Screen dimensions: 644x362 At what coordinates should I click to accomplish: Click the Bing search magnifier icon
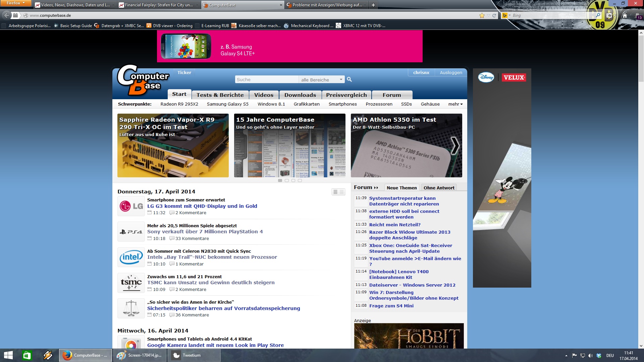tap(598, 15)
